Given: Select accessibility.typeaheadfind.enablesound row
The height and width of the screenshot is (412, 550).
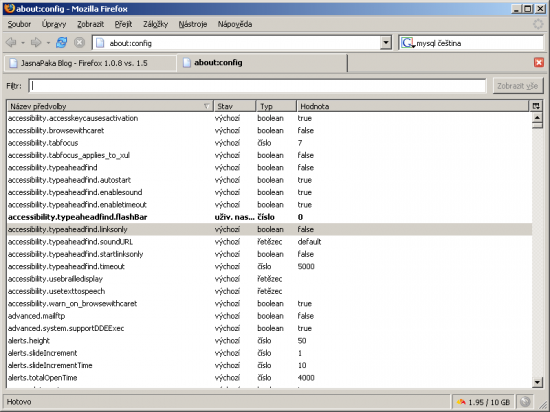Looking at the screenshot, I should point(269,192).
